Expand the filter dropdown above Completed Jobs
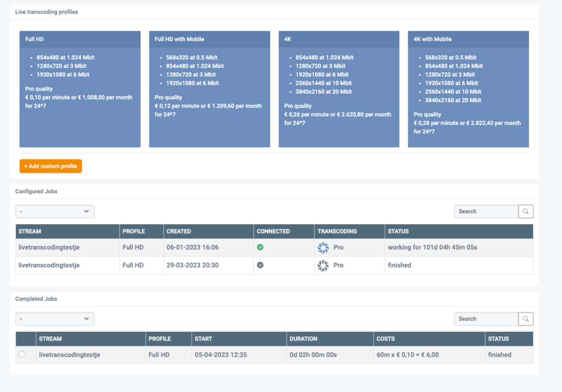 [55, 319]
